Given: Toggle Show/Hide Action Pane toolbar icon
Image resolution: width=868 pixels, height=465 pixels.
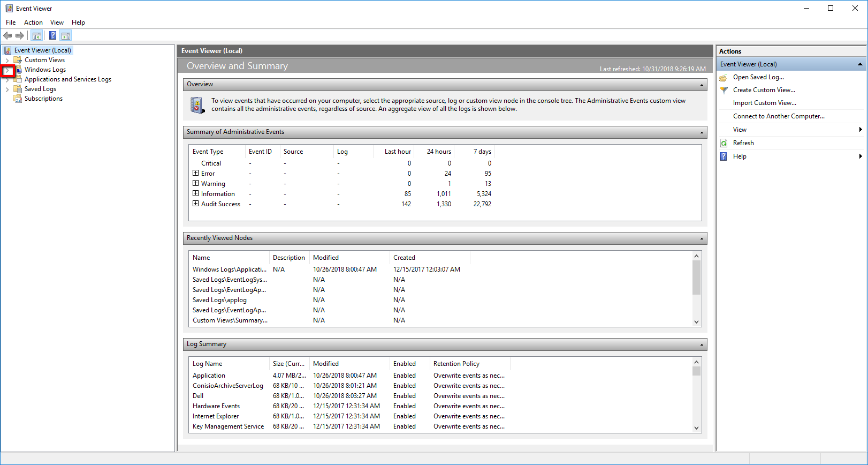Looking at the screenshot, I should [66, 36].
